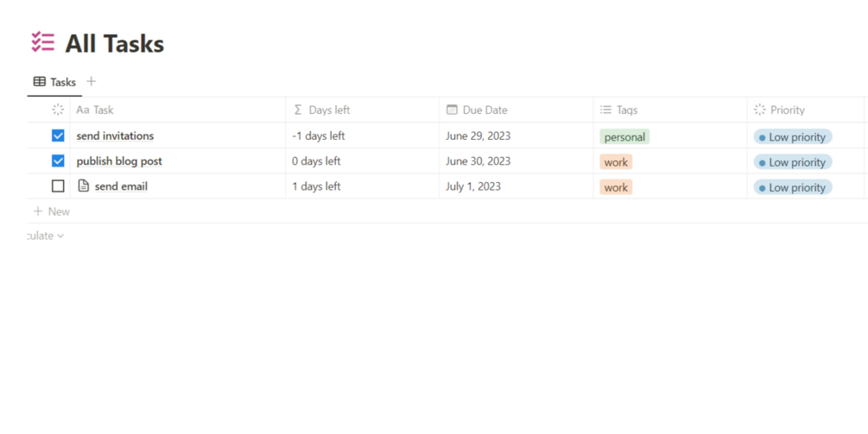Click the page icon beside send email
This screenshot has width=868, height=434.
pos(84,186)
